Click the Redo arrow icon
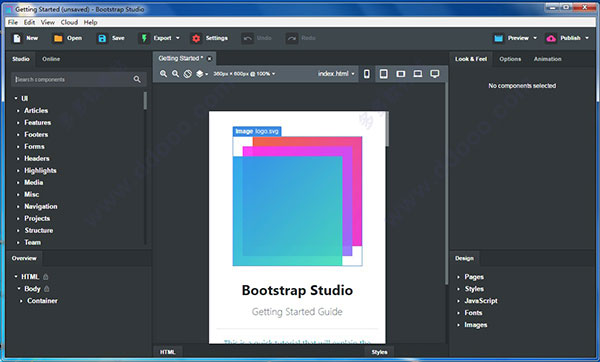Viewport: 600px width, 362px height. tap(292, 38)
